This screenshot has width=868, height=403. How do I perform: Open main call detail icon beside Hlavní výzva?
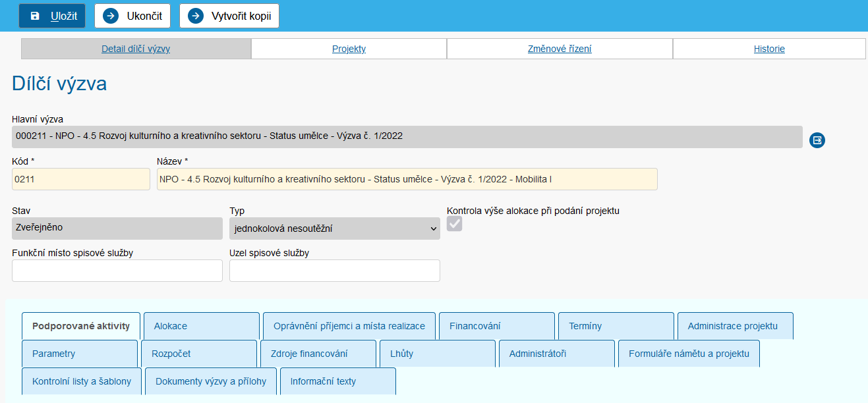817,140
